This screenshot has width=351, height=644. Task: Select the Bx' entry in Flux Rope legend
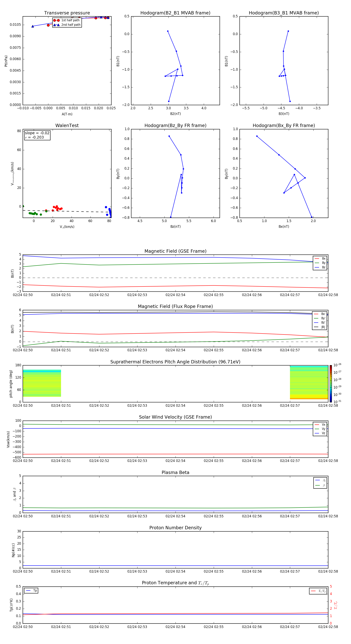pyautogui.click(x=320, y=314)
